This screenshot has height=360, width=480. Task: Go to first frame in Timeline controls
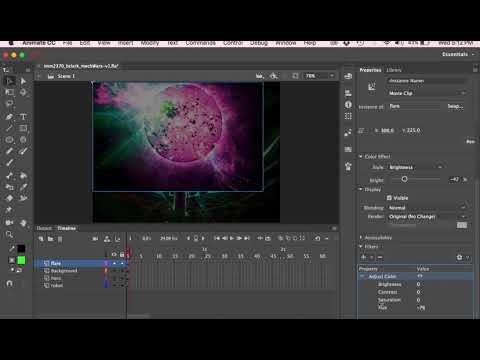[217, 238]
